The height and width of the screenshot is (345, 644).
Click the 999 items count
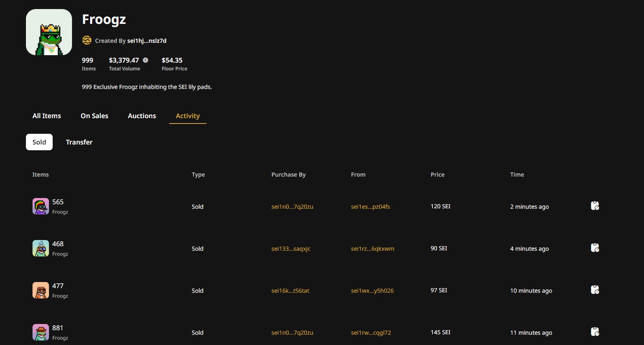88,60
